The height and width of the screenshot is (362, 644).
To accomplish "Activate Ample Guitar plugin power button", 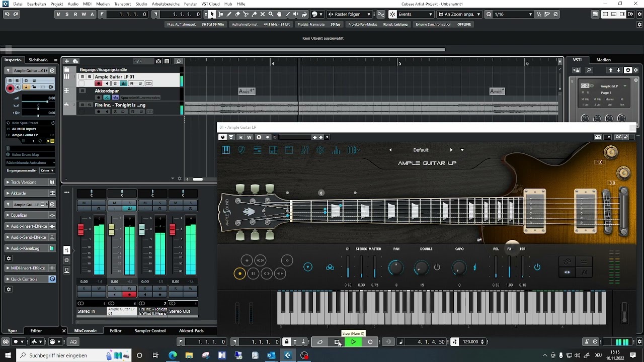I will point(222,137).
